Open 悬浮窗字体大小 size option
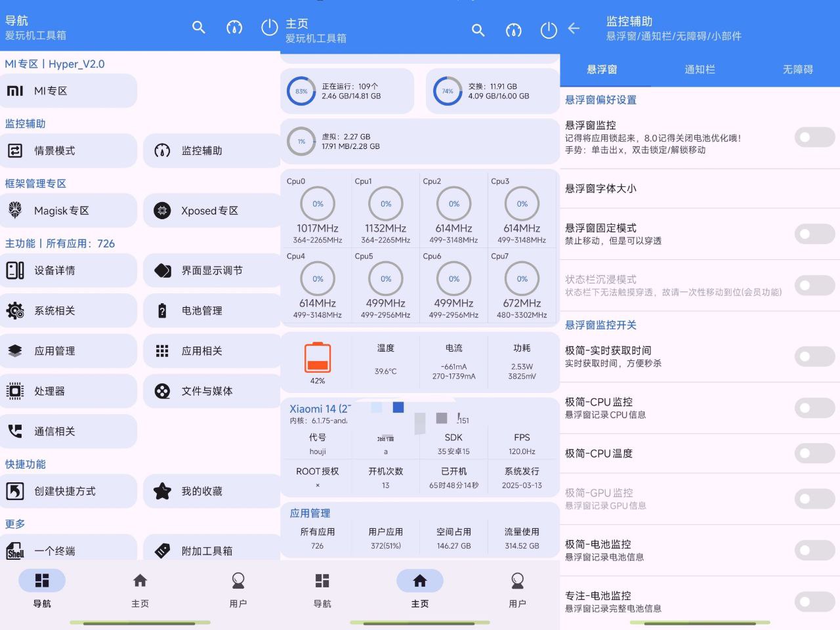 tap(700, 189)
